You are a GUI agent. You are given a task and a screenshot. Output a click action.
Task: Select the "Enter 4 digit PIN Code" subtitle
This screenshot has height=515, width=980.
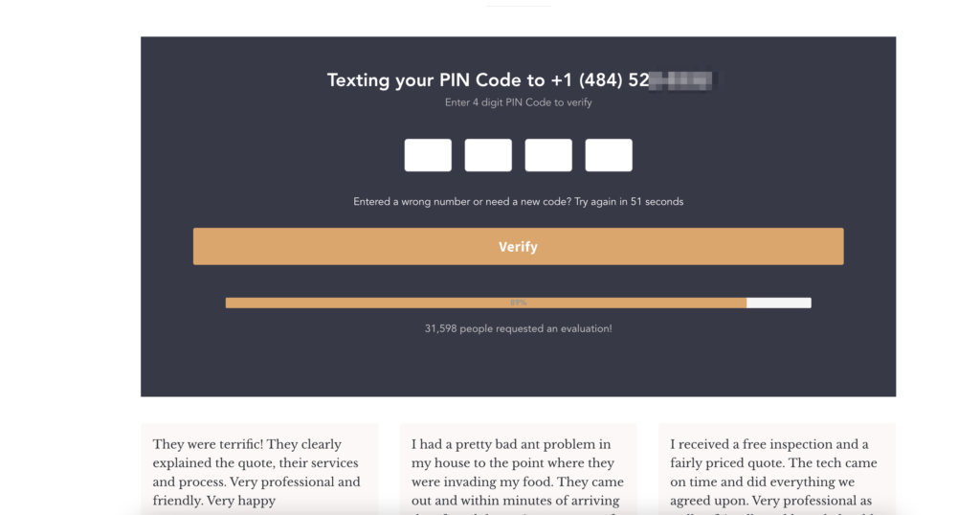518,102
